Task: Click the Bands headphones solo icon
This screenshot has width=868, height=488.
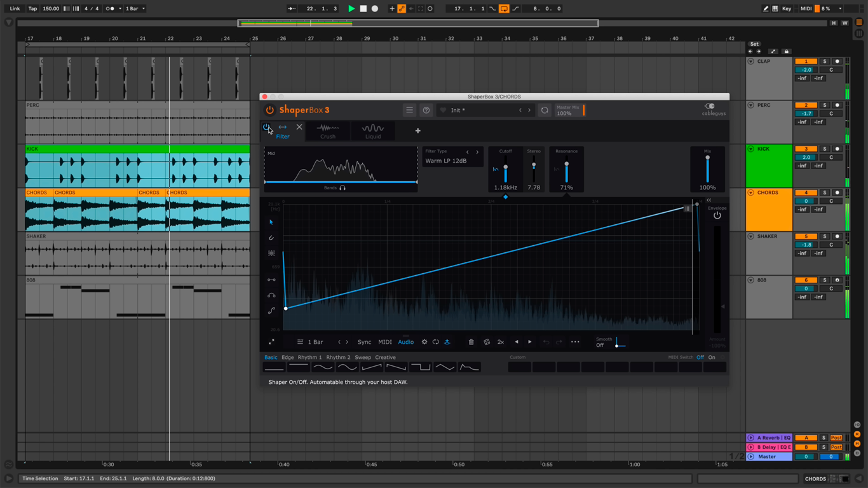Action: click(342, 188)
